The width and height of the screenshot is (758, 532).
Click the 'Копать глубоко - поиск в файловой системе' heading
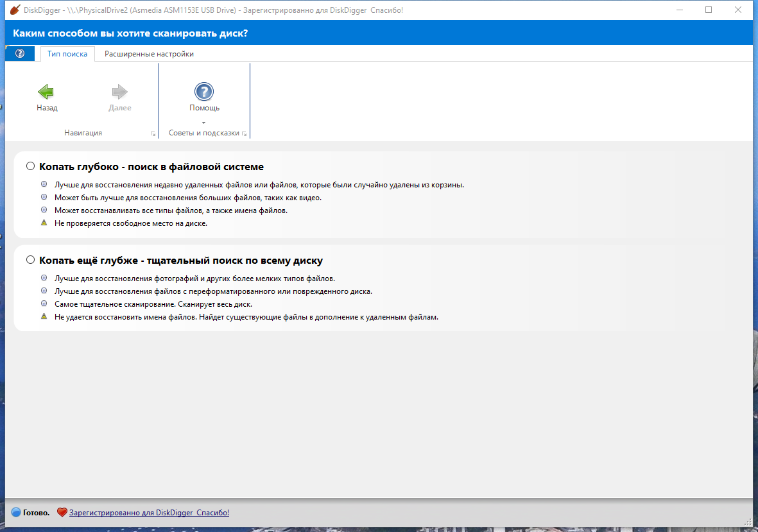pos(151,167)
